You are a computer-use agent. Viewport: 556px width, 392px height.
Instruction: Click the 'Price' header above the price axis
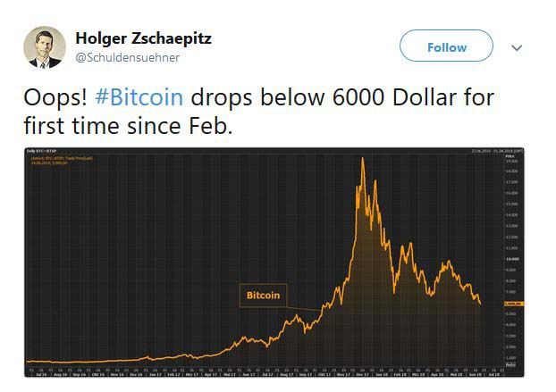click(510, 157)
